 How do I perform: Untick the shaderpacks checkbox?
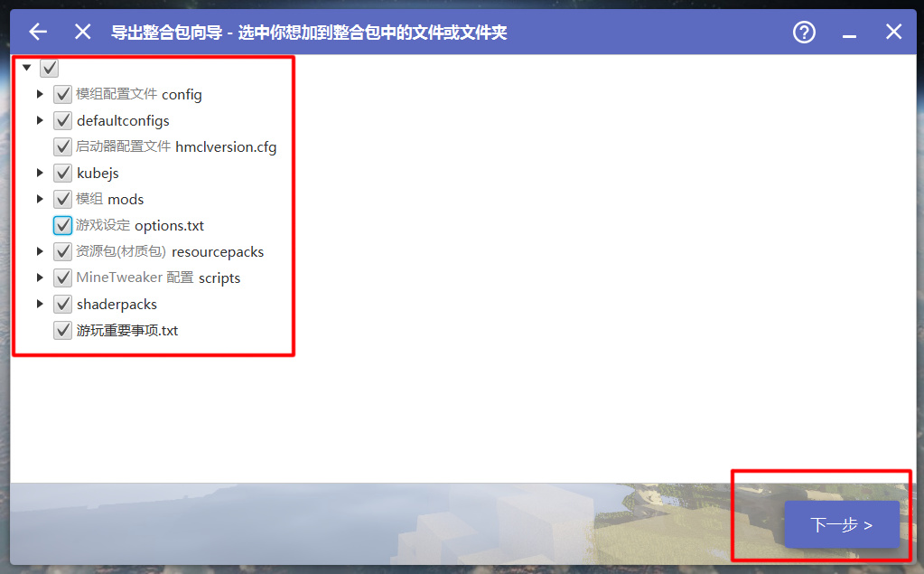[62, 304]
